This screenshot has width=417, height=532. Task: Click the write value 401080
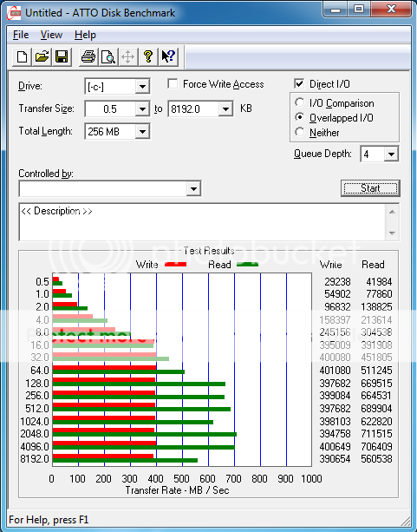335,371
